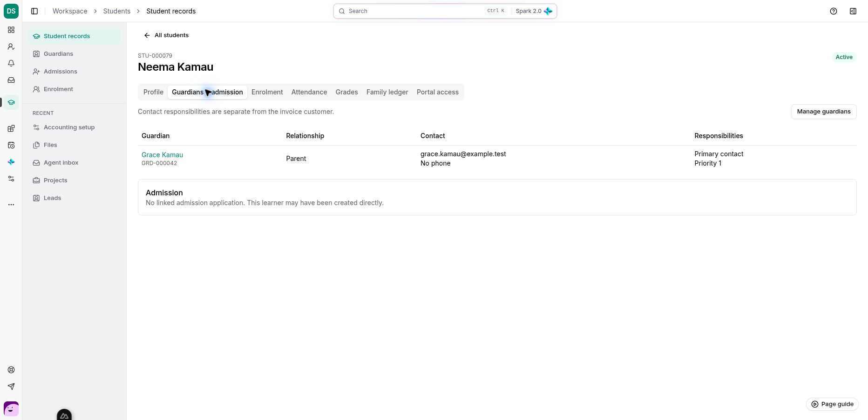The width and height of the screenshot is (868, 420).
Task: Open the inbox tray icon in rail
Action: [x=11, y=80]
